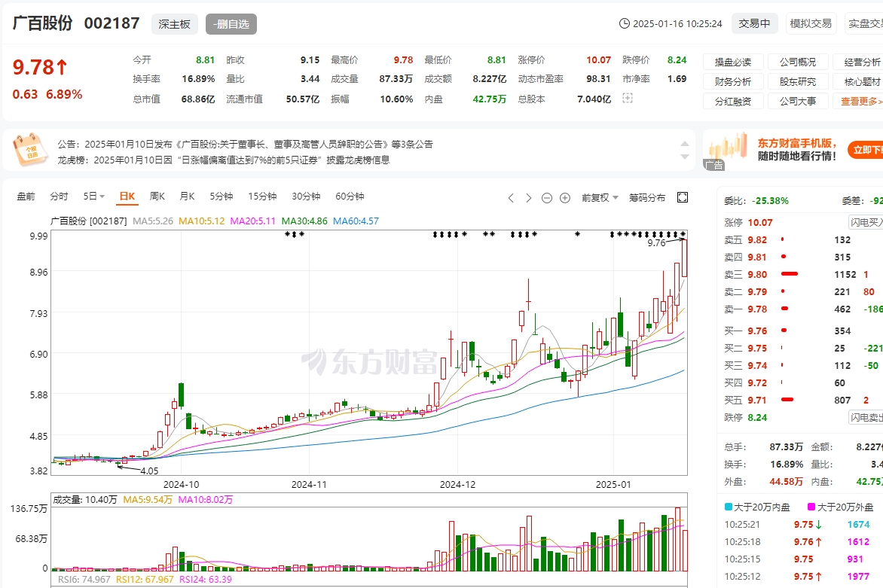Click the 10:25:12 trade tick row

tap(803, 576)
